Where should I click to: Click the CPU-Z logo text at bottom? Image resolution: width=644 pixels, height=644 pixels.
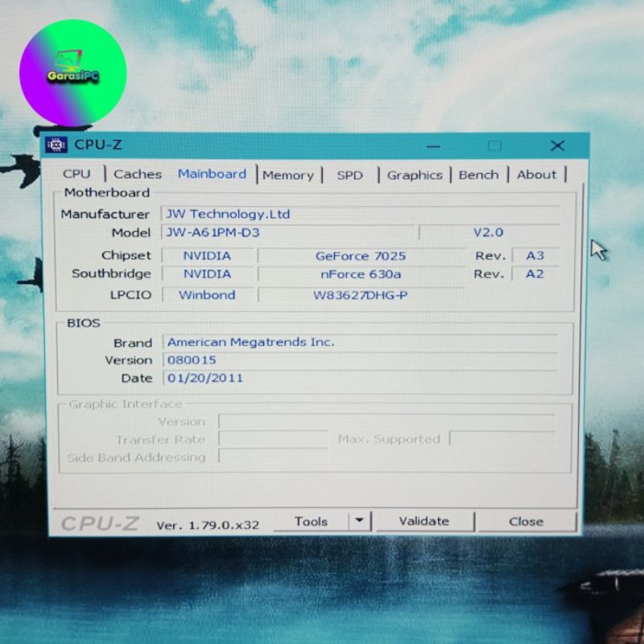click(x=101, y=524)
